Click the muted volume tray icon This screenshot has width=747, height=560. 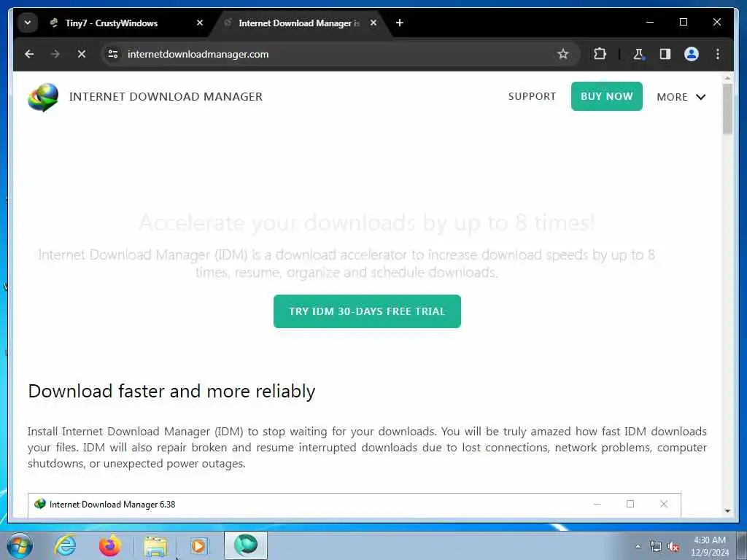pyautogui.click(x=673, y=547)
